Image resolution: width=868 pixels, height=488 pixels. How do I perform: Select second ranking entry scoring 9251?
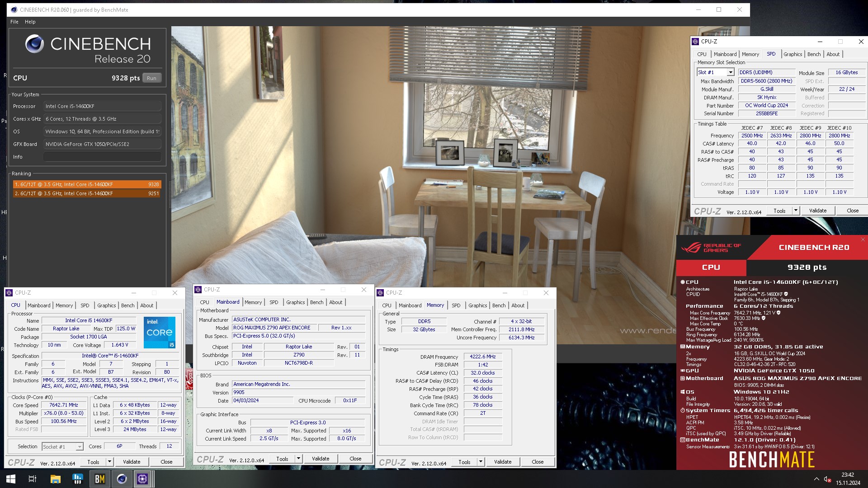pos(87,193)
